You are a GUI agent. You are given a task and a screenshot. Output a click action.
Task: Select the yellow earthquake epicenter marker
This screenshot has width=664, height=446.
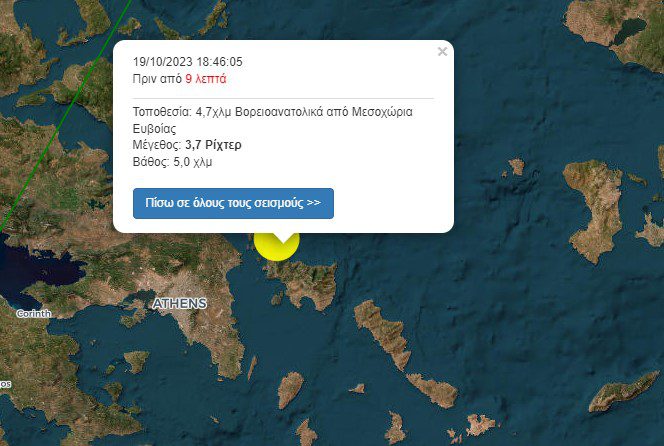[277, 247]
